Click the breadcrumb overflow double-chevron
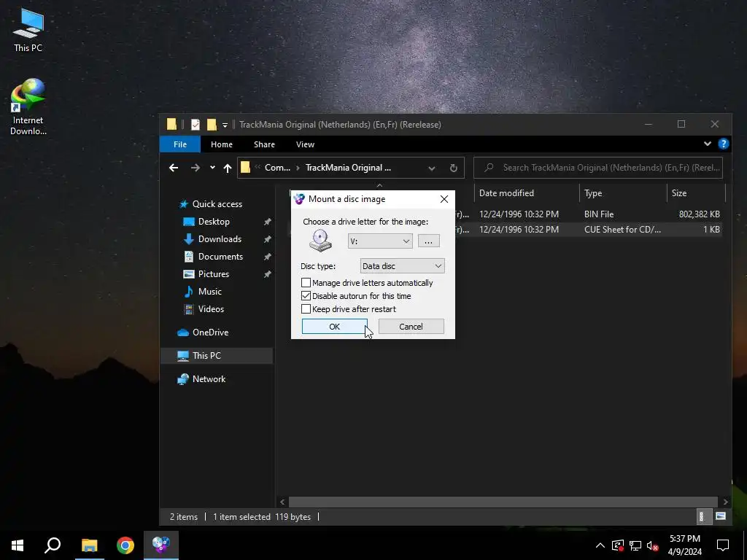The height and width of the screenshot is (560, 747). (258, 168)
